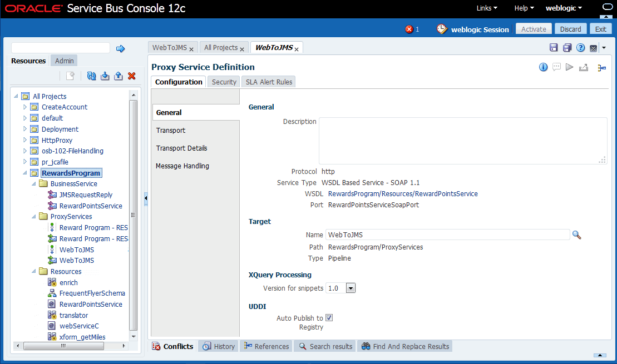Click the Import icon in Resources toolbar
617x364 pixels.
point(105,76)
